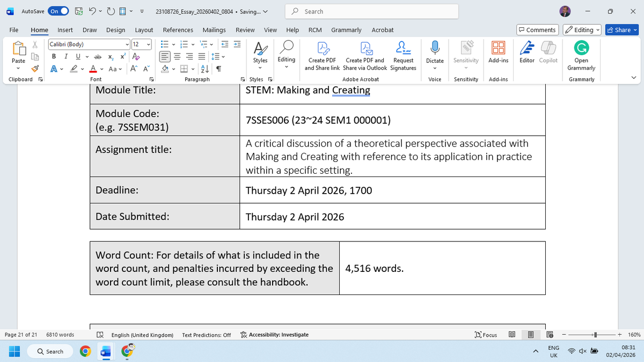This screenshot has width=644, height=362.
Task: Switch to the Review tab
Action: (x=245, y=30)
